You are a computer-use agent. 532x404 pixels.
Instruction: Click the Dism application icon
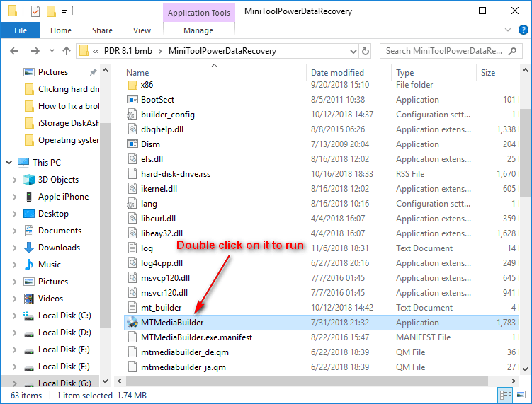click(x=132, y=144)
